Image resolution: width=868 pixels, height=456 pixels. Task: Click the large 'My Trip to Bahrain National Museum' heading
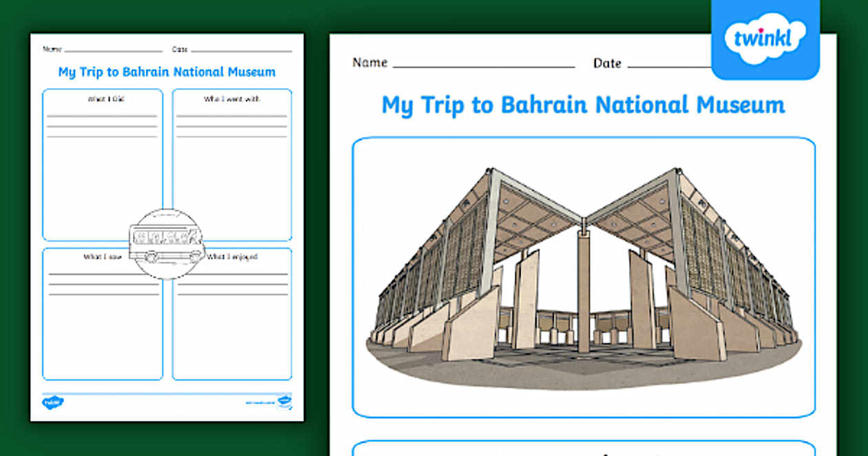point(583,105)
